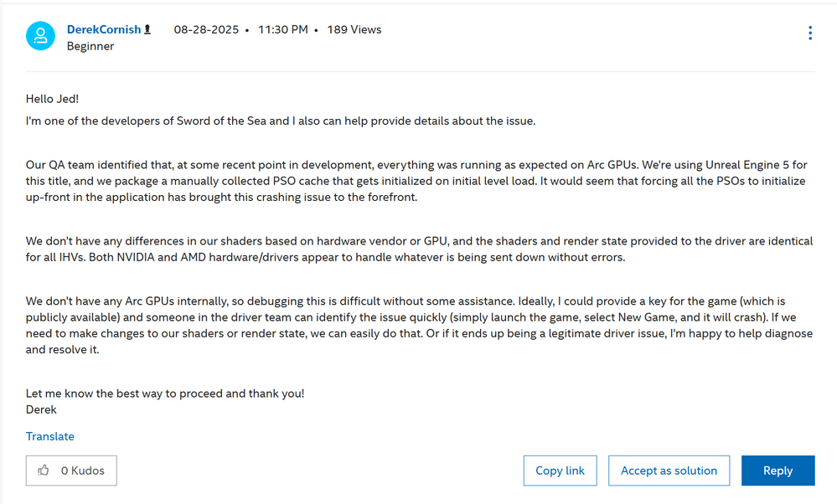
Task: Click the 'Hello Jed!' greeting text
Action: pyautogui.click(x=52, y=99)
